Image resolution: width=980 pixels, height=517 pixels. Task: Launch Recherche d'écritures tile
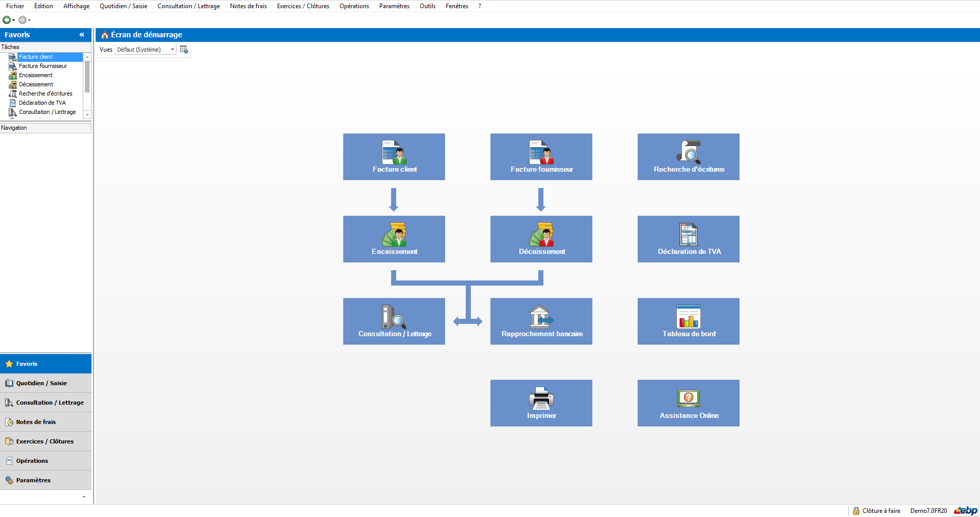pyautogui.click(x=688, y=157)
